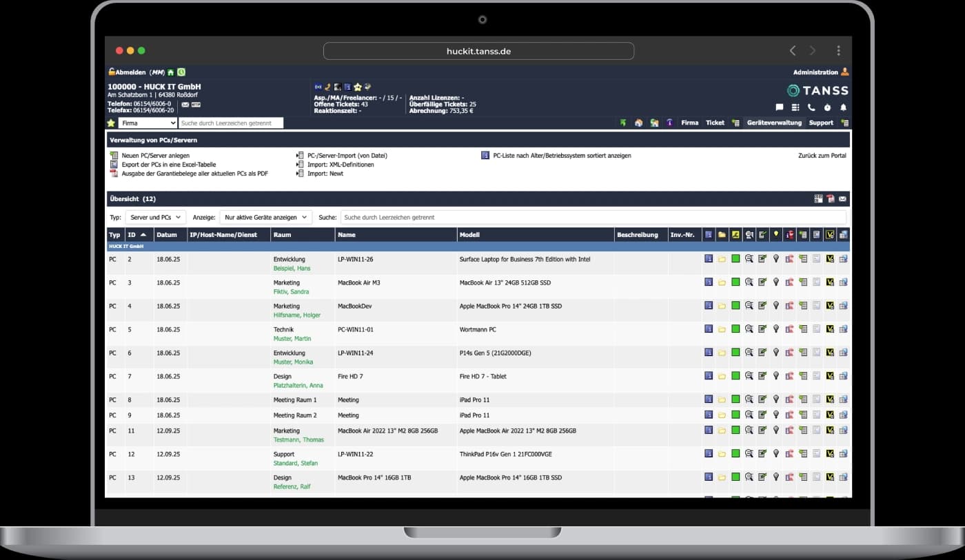Toggle the lightbulb icon in MacBook Air M3 row

pyautogui.click(x=775, y=282)
